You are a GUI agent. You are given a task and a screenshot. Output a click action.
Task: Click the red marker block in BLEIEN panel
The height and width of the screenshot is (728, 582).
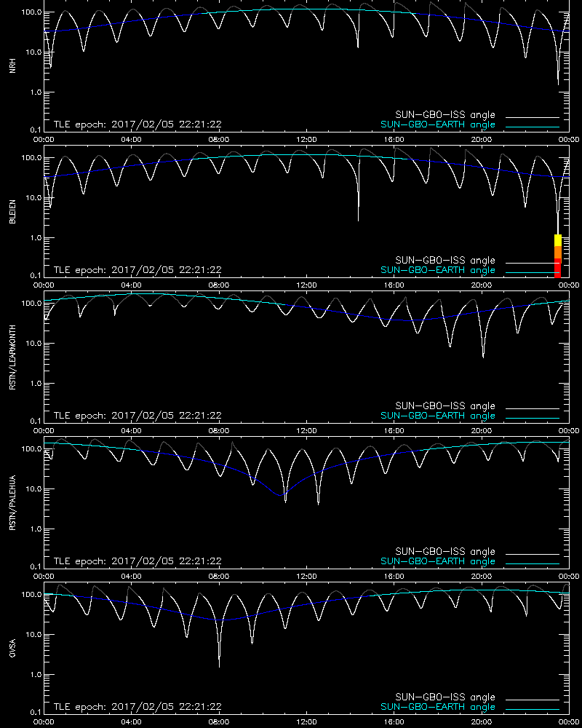[x=558, y=269]
